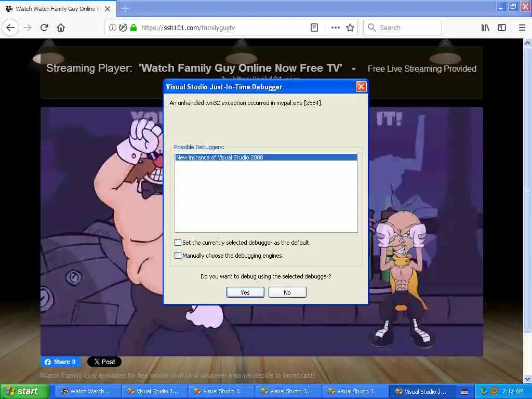Open the browser hamburger menu

tap(522, 28)
